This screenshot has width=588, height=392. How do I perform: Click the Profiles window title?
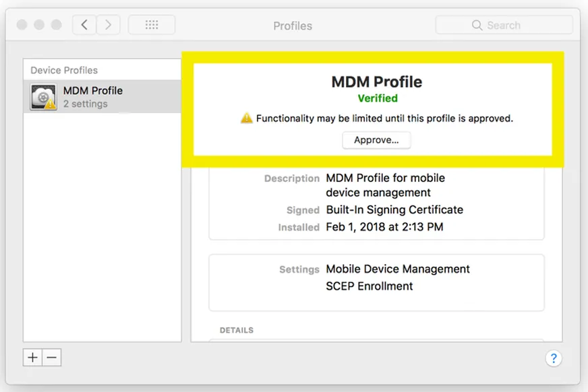tap(292, 26)
